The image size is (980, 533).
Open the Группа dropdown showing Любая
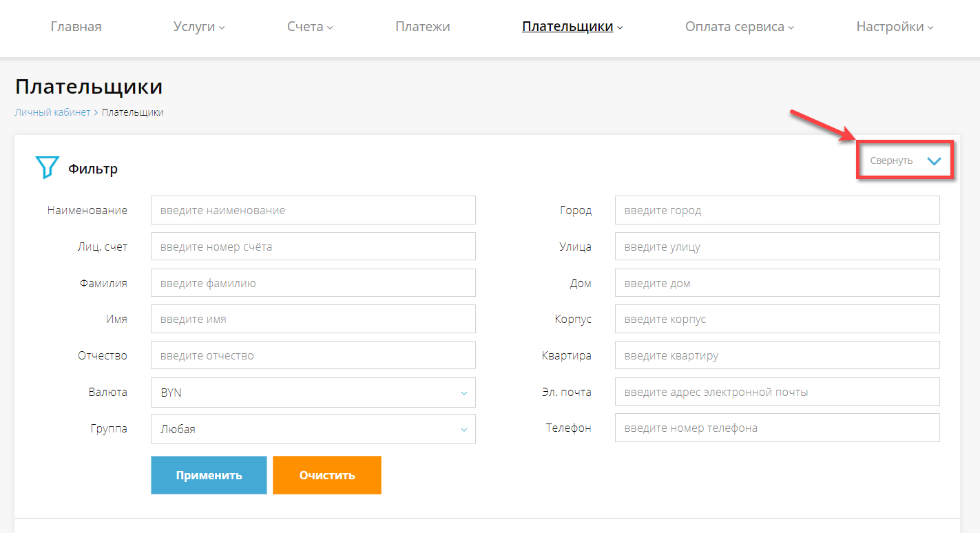313,429
